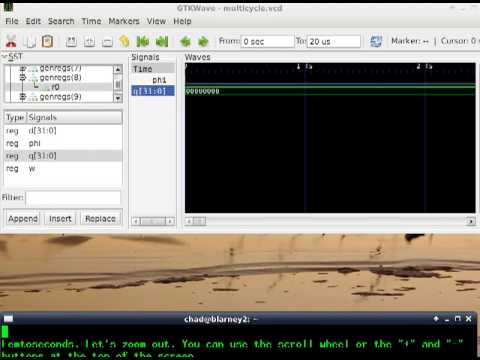Select genregs(9) in the SST tree
480x360 pixels.
60,97
